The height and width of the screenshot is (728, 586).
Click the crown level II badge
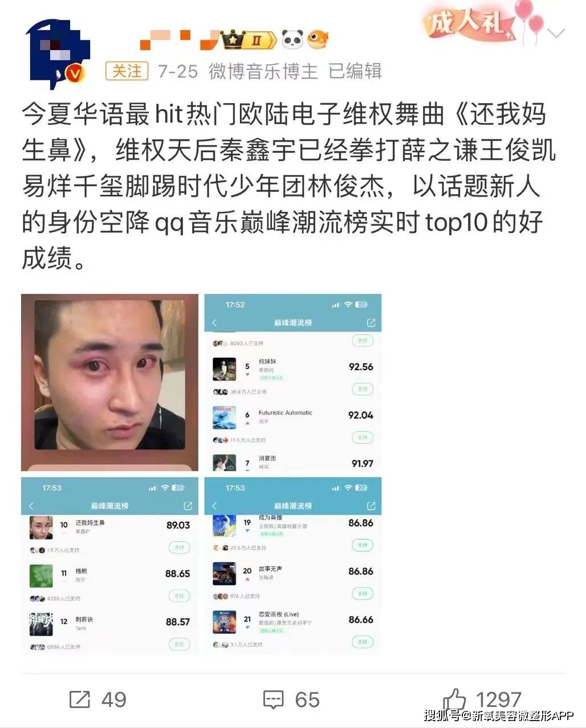tap(250, 39)
